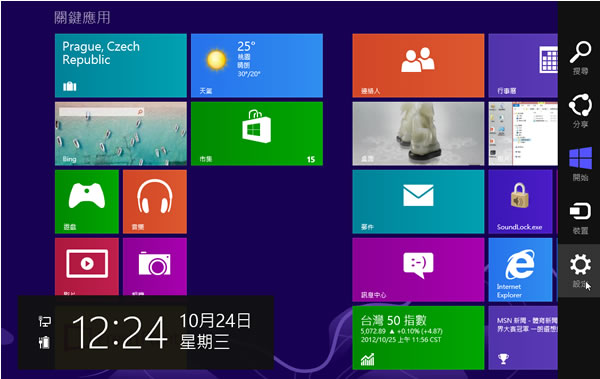The height and width of the screenshot is (379, 600).
Task: Open the People (連絡人) tile
Action: (418, 65)
